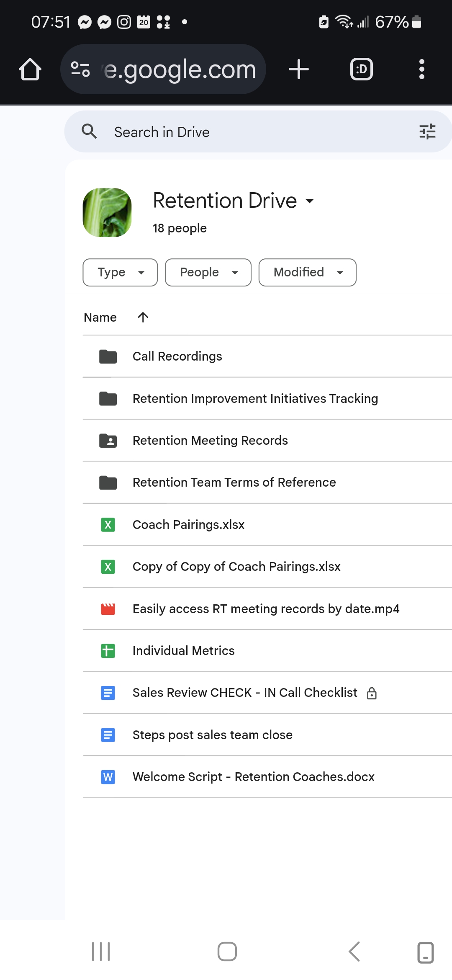Click the search magnifier icon
Image resolution: width=452 pixels, height=980 pixels.
coord(89,132)
